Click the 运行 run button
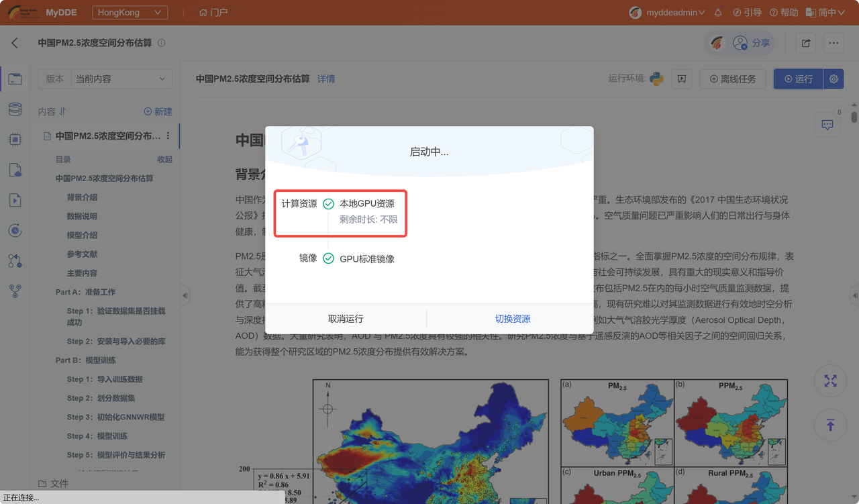The width and height of the screenshot is (859, 504). tap(798, 79)
